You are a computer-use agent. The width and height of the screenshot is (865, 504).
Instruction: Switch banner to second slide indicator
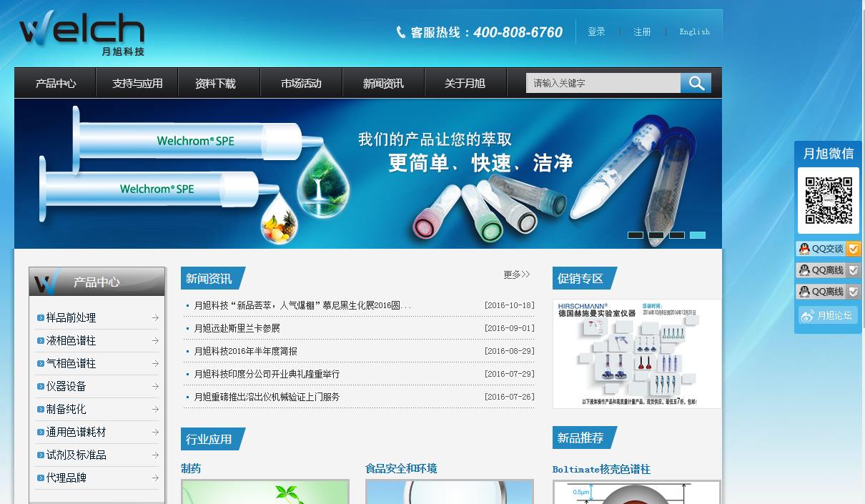pyautogui.click(x=656, y=235)
